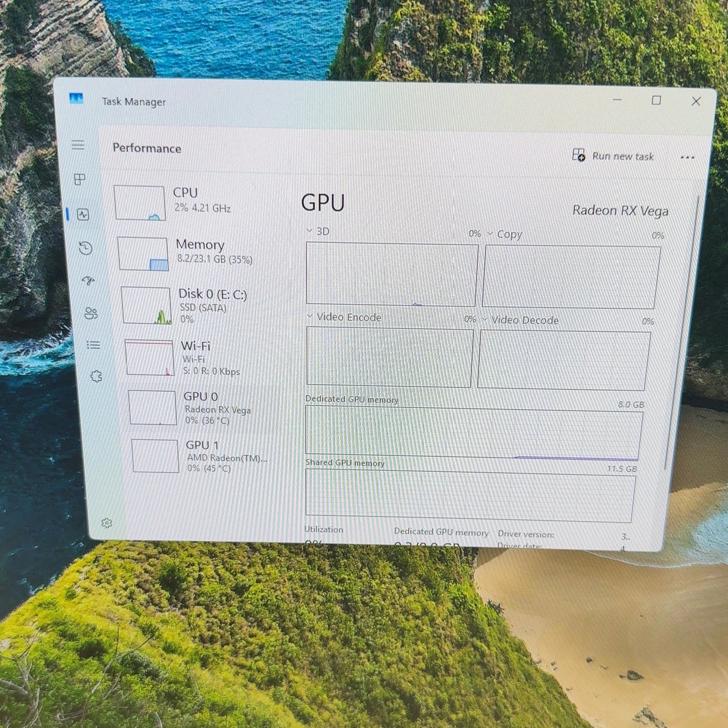Click the Video Encode utilization graph
The height and width of the screenshot is (728, 728).
[x=389, y=357]
